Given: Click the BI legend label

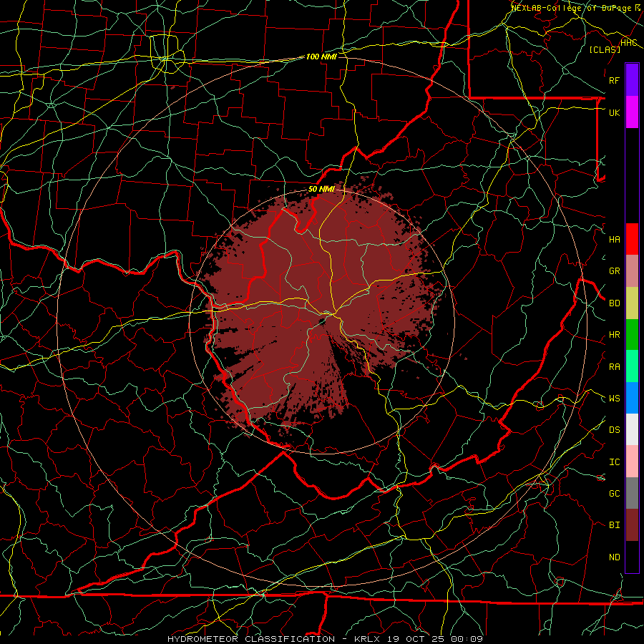Looking at the screenshot, I should (614, 525).
